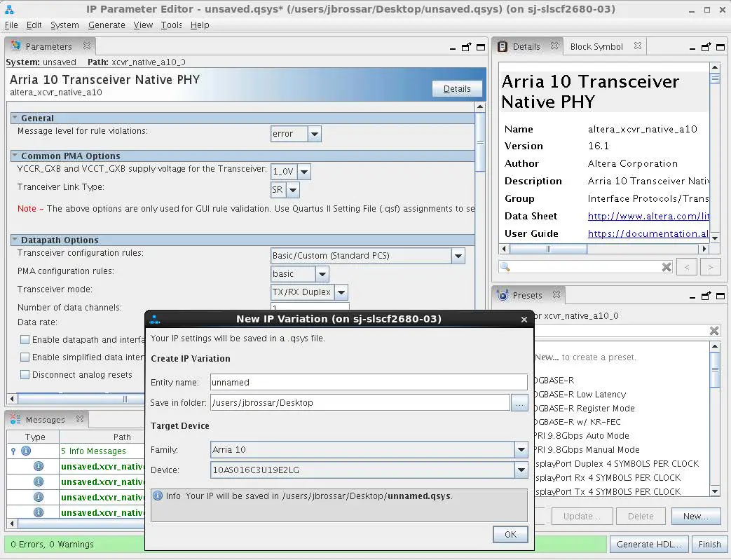Close the Presets tab with its X icon
The width and height of the screenshot is (731, 560).
(556, 294)
